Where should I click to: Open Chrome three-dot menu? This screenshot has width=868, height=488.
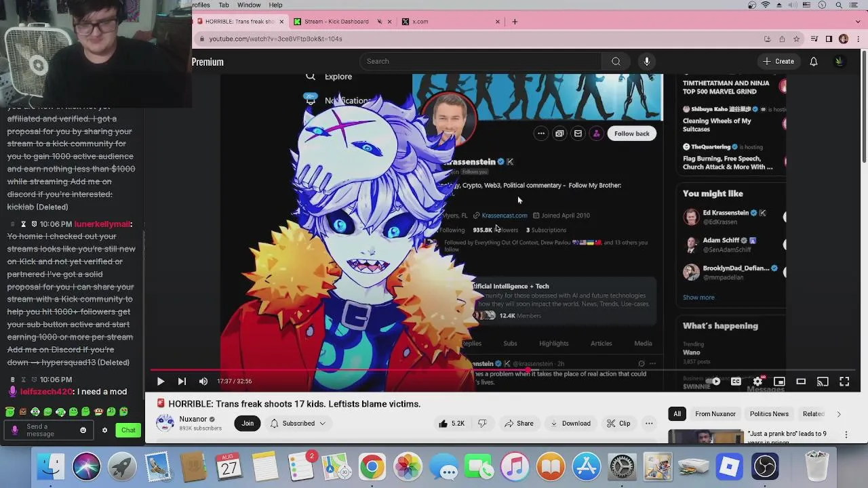pyautogui.click(x=858, y=39)
